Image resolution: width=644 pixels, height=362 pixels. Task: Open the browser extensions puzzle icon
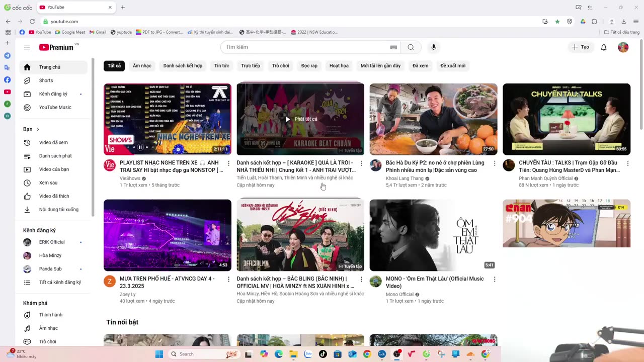[595, 22]
